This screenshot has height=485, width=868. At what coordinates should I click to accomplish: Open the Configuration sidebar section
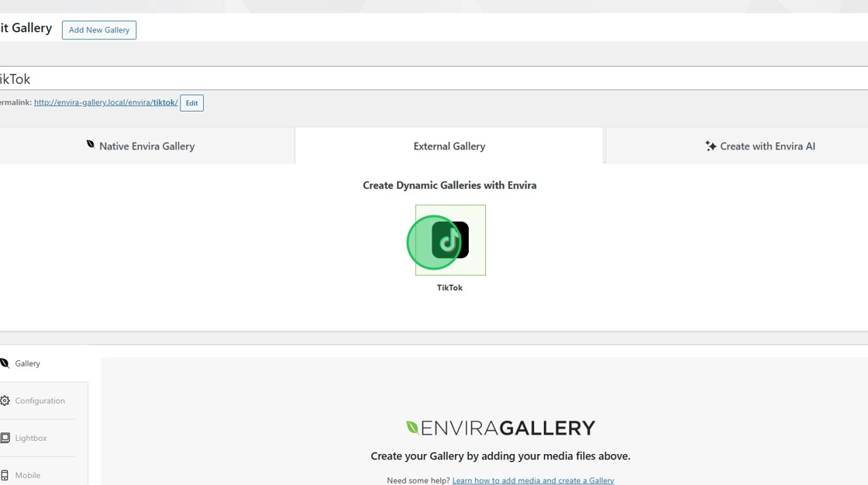[42, 401]
